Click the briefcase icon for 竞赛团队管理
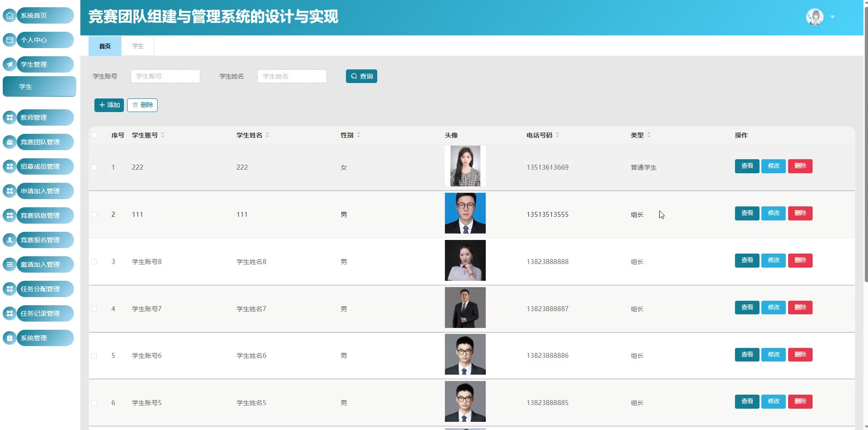The height and width of the screenshot is (430, 868). [10, 142]
